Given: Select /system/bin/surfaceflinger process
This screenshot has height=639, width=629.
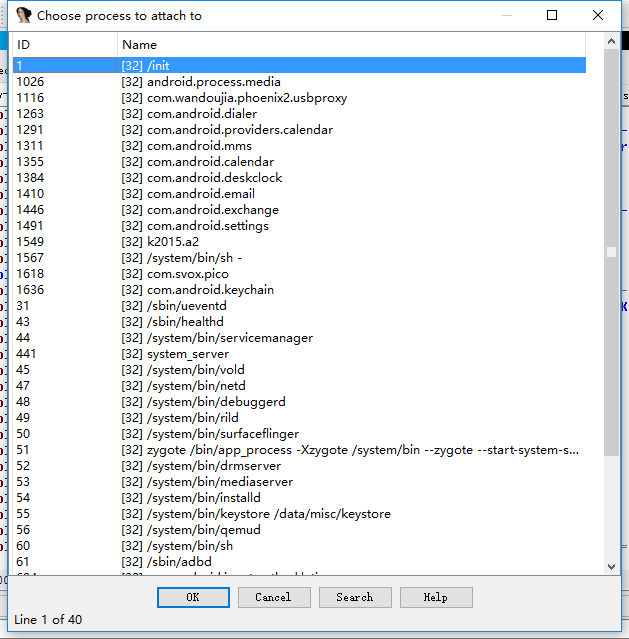Looking at the screenshot, I should pos(300,434).
